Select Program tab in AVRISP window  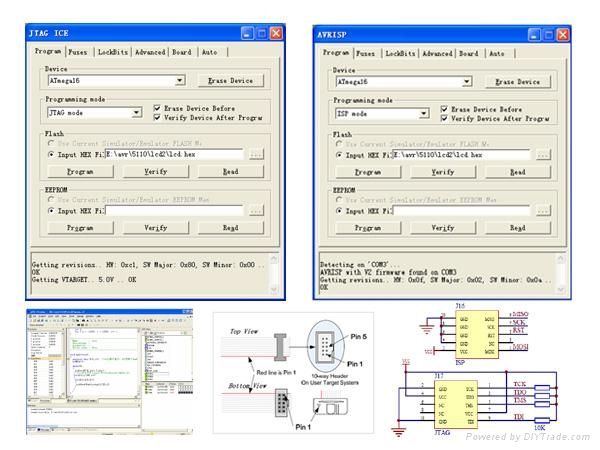point(336,52)
